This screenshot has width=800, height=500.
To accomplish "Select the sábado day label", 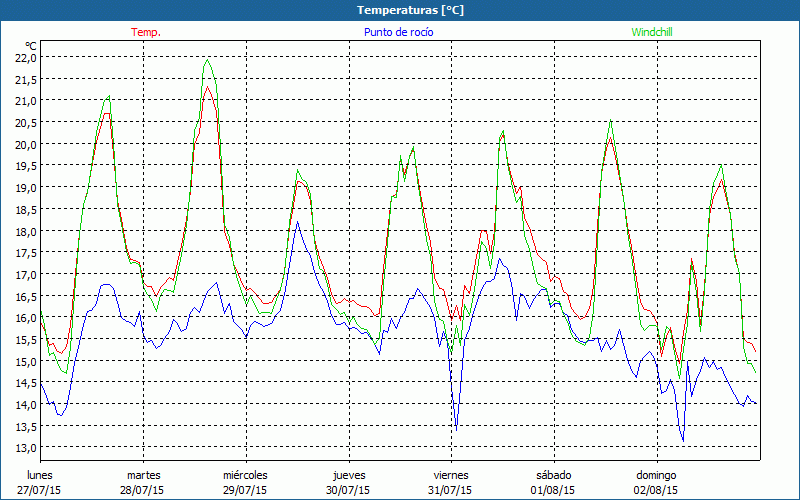I will coord(553,475).
